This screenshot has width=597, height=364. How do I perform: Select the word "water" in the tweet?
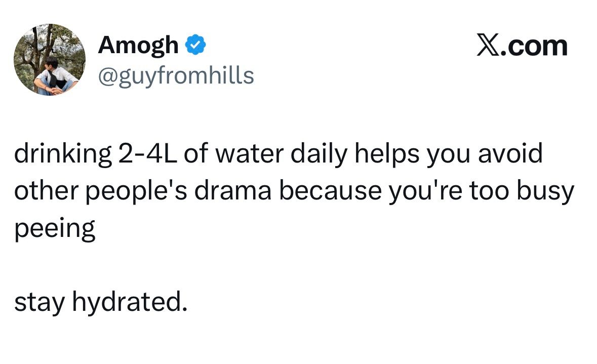tap(250, 154)
